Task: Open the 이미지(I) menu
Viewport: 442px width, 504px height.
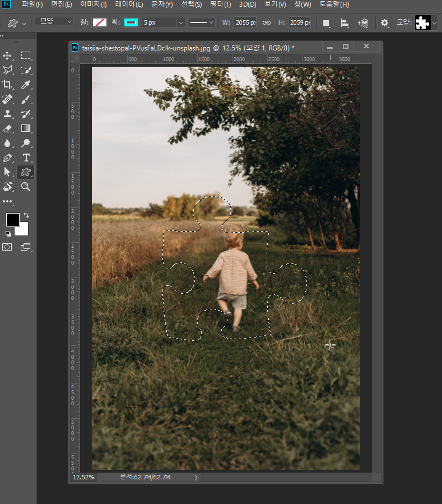Action: 94,4
